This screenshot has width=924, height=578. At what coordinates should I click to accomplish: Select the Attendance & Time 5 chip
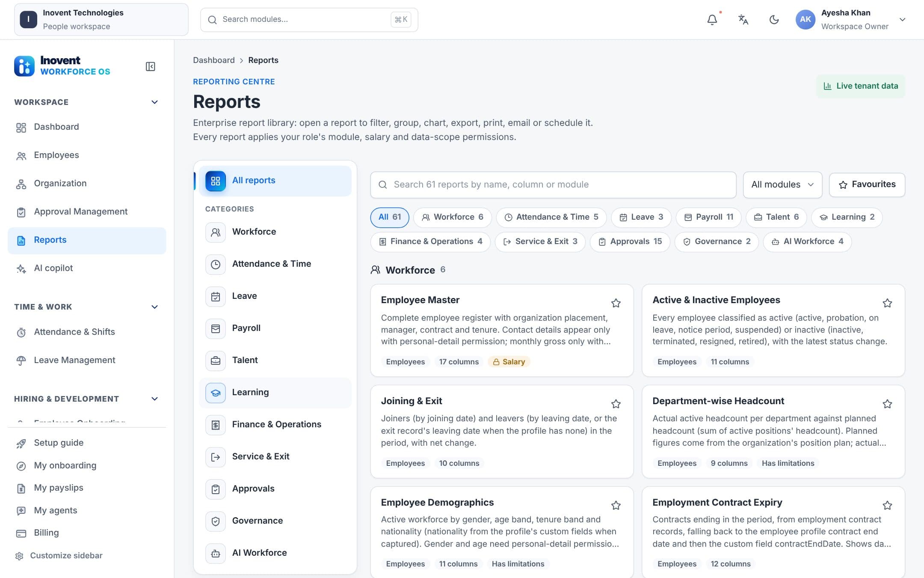point(551,217)
